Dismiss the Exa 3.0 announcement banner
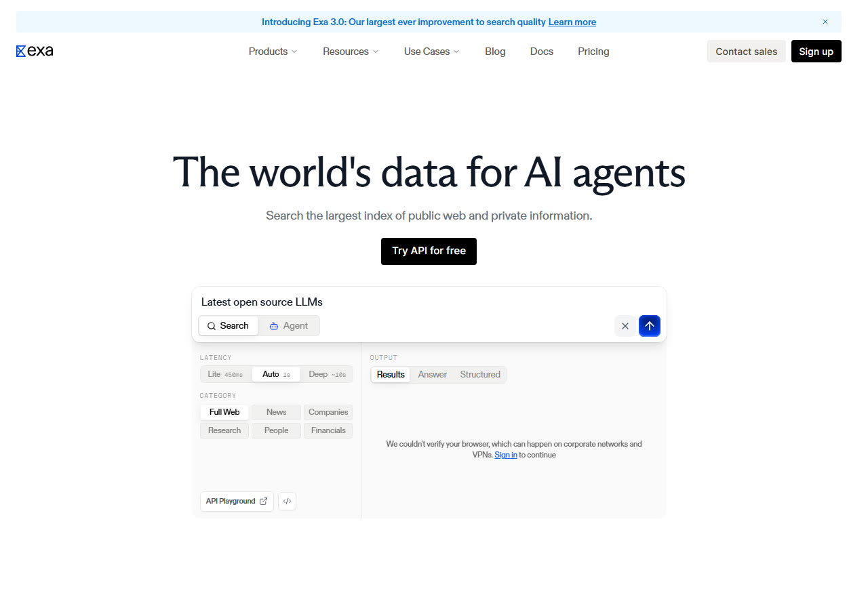This screenshot has height=610, width=868. [825, 22]
